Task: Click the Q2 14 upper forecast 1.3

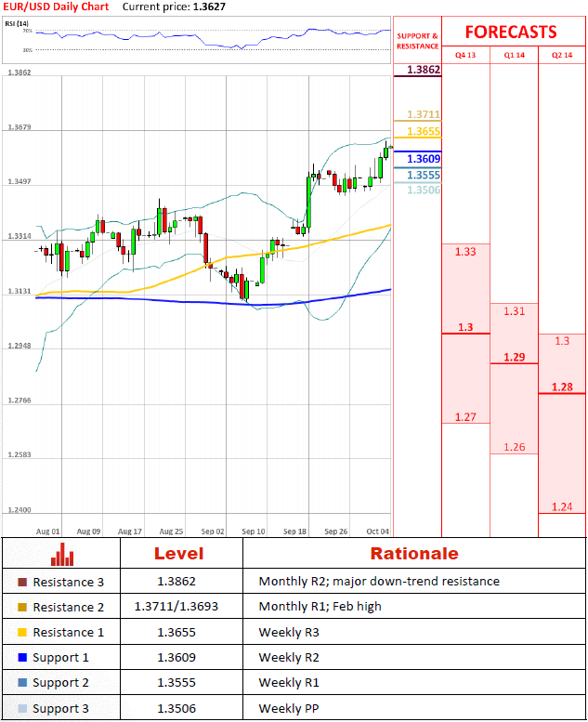Action: coord(562,341)
